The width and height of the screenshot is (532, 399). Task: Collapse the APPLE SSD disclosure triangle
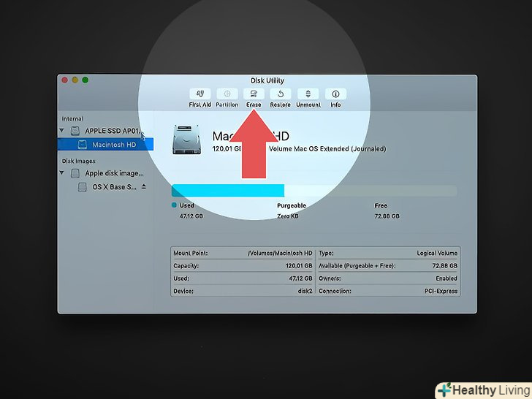(x=61, y=130)
